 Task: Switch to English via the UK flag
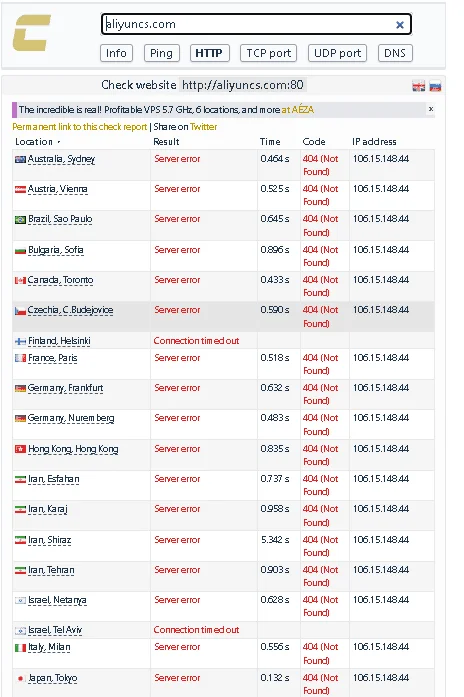419,86
